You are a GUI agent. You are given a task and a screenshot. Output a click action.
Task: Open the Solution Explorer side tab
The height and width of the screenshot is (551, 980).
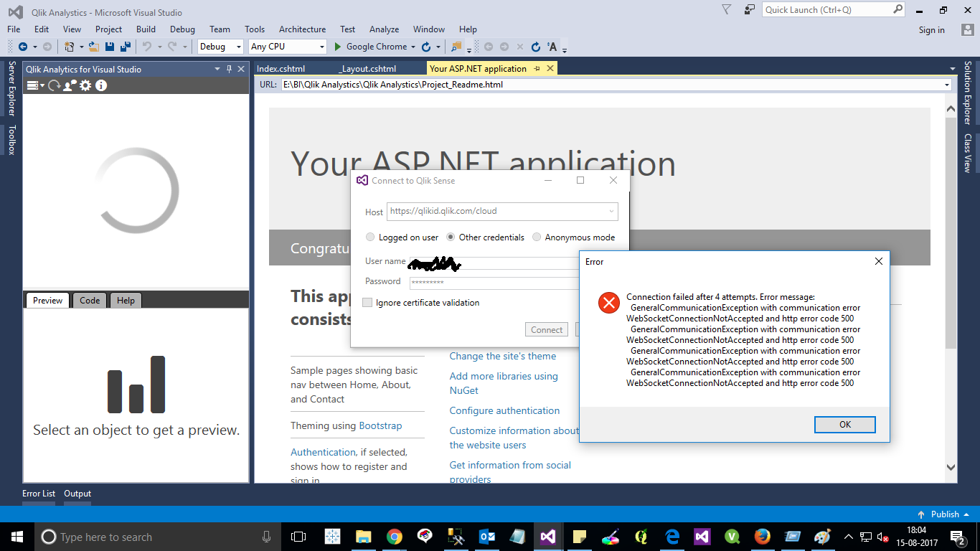click(x=967, y=93)
